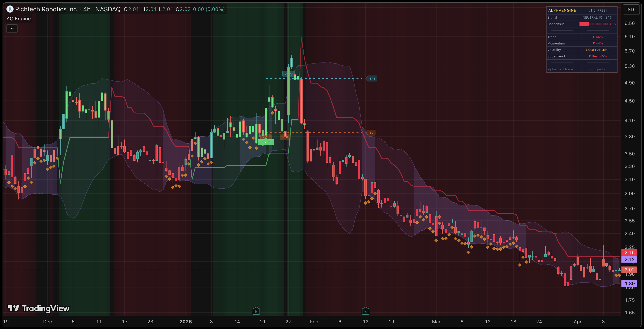The image size is (644, 329).
Task: Click the green BUY [B] signal label
Action: tap(266, 142)
